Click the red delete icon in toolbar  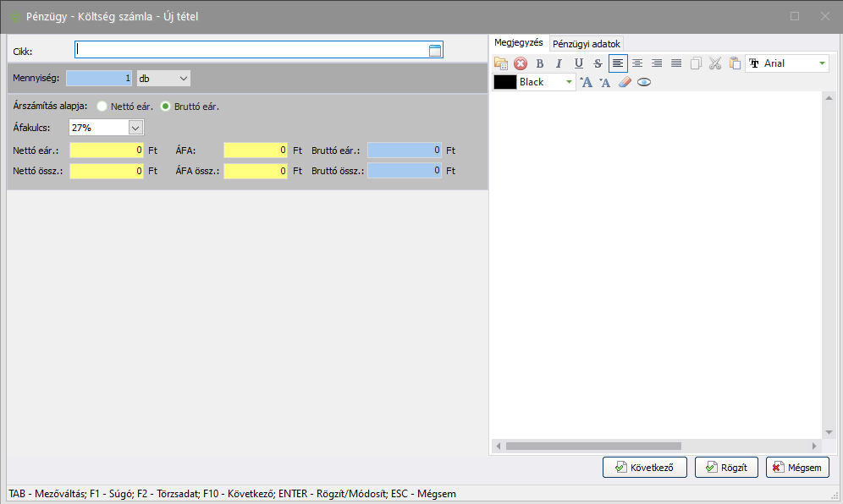coord(521,63)
